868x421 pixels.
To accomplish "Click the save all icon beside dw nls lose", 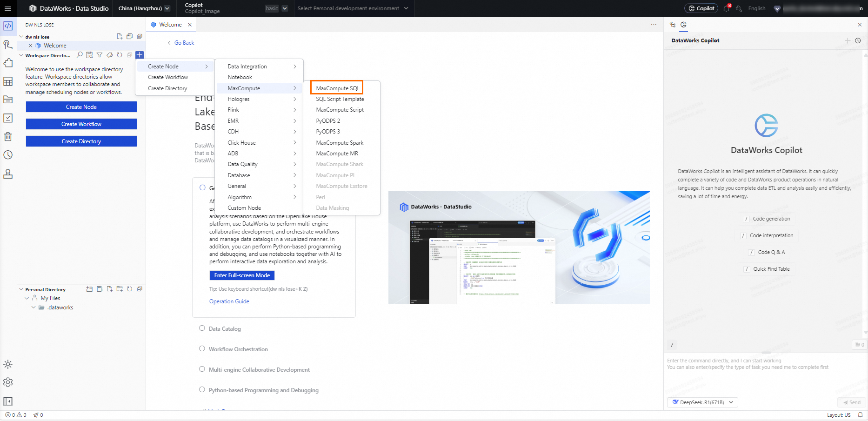I will pyautogui.click(x=129, y=36).
